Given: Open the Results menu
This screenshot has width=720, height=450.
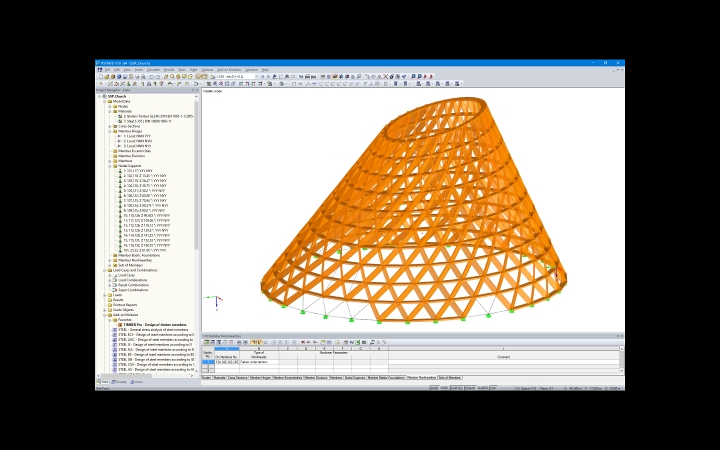Looking at the screenshot, I should (x=169, y=70).
